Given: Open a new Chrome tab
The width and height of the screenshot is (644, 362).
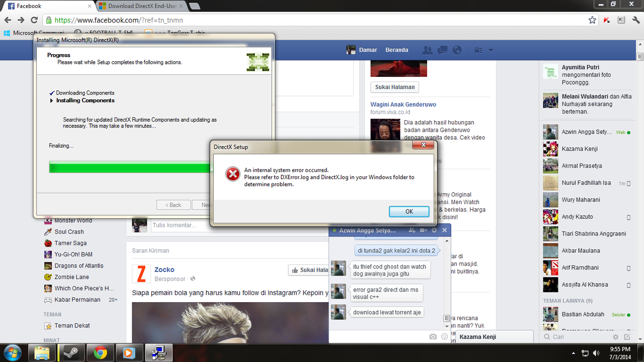Looking at the screenshot, I should tap(194, 6).
